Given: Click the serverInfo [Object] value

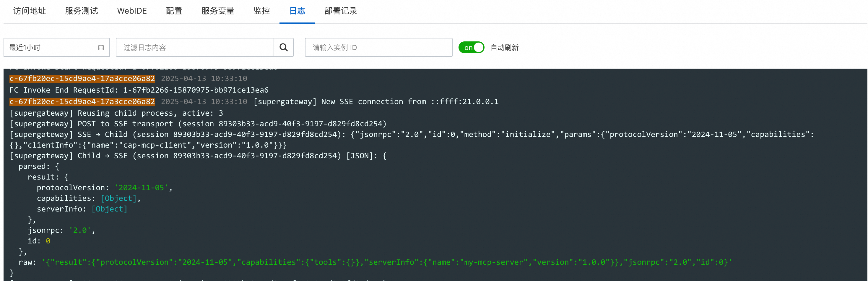Looking at the screenshot, I should [109, 209].
